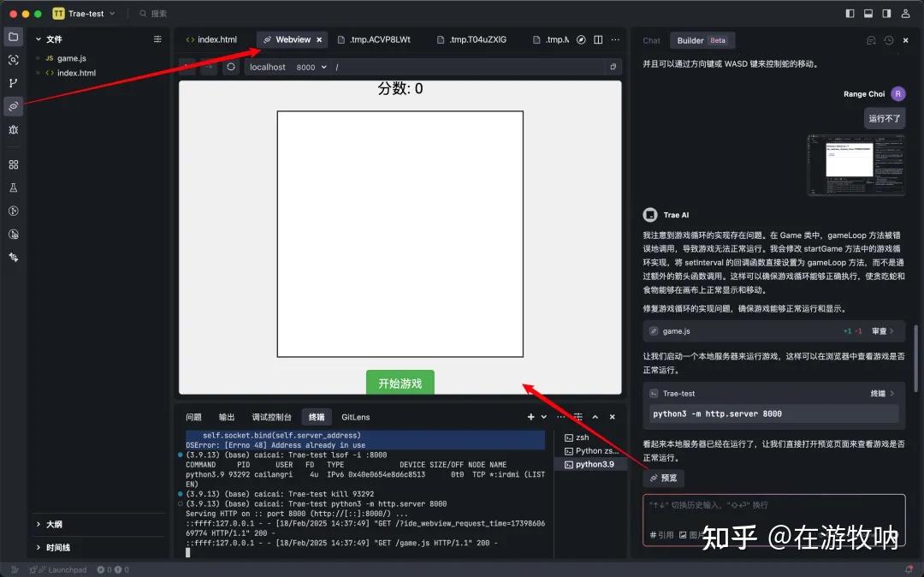Open the terminal profile dropdown arrow
924x577 pixels.
[x=544, y=417]
